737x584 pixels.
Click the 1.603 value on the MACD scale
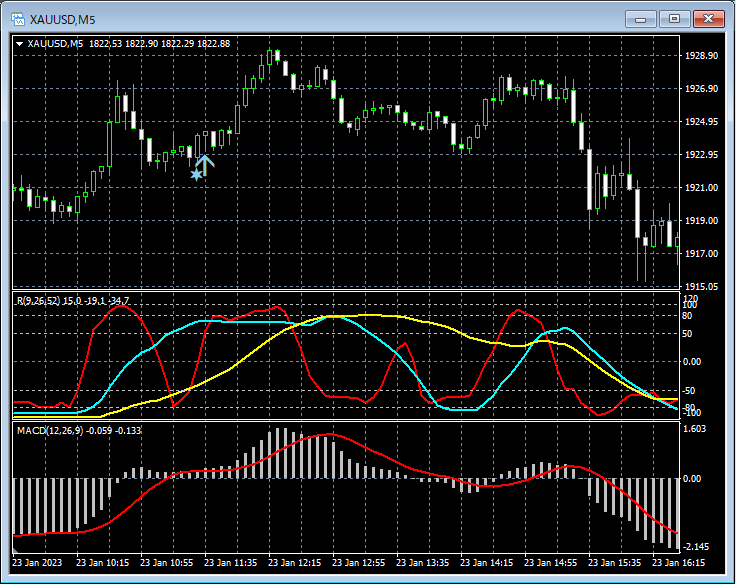(694, 429)
